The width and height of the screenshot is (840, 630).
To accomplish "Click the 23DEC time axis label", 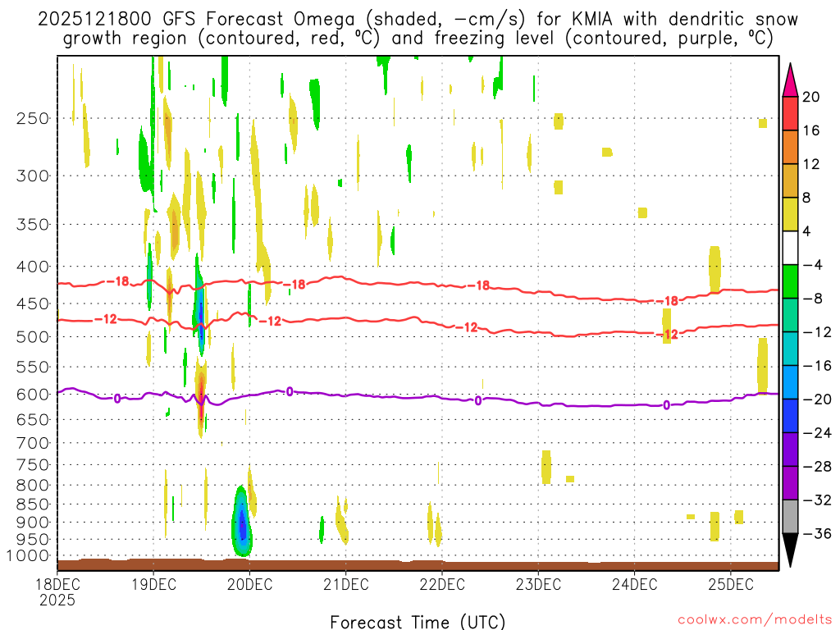I will tap(538, 584).
